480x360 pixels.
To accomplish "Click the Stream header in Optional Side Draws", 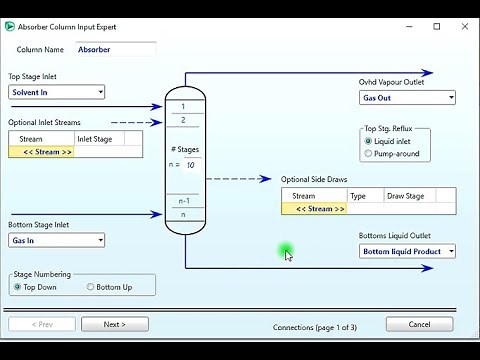I will [314, 196].
